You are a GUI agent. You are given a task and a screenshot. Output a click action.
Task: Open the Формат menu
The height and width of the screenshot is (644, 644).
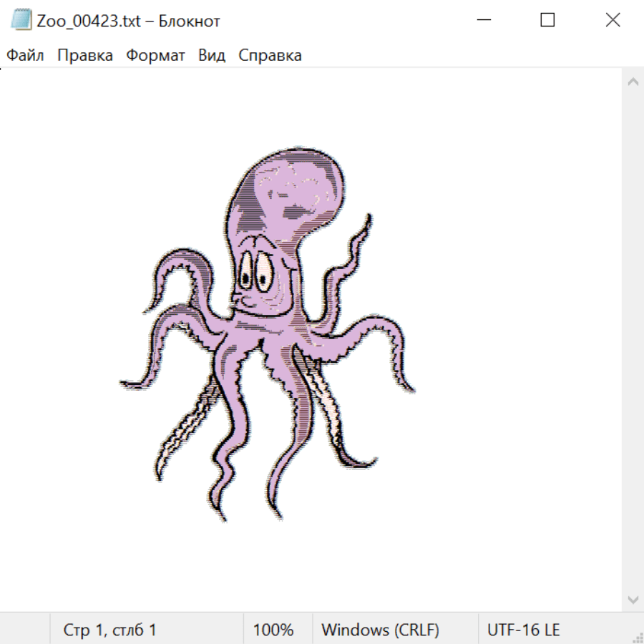pos(155,55)
